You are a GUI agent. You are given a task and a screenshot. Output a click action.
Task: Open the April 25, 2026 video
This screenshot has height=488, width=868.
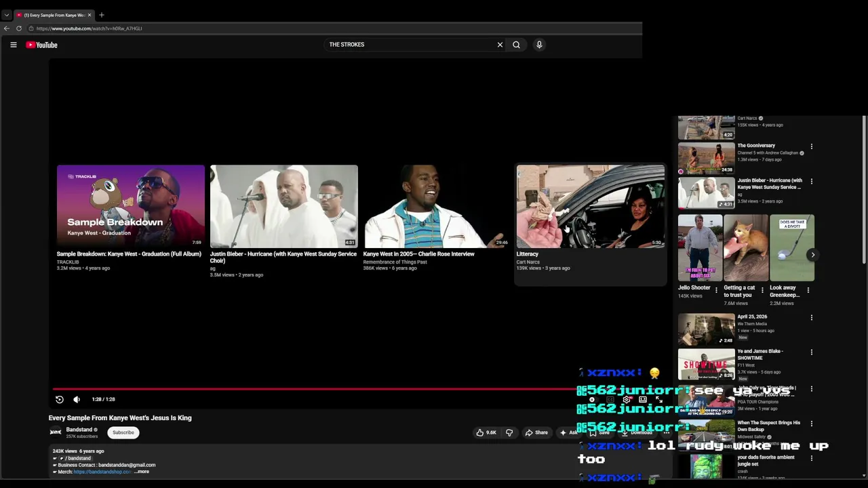(x=707, y=329)
